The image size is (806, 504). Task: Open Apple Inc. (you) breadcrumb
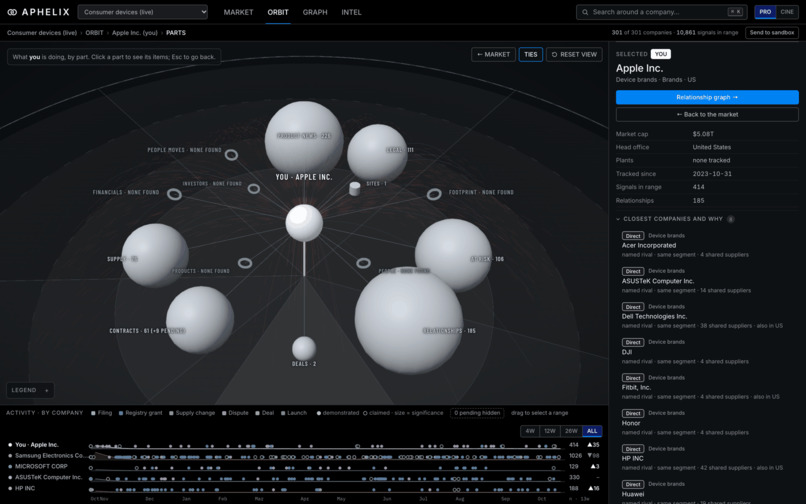[135, 32]
